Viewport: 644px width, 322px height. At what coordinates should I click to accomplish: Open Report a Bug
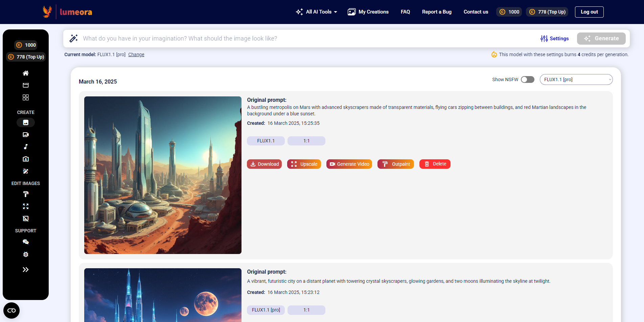click(x=437, y=12)
